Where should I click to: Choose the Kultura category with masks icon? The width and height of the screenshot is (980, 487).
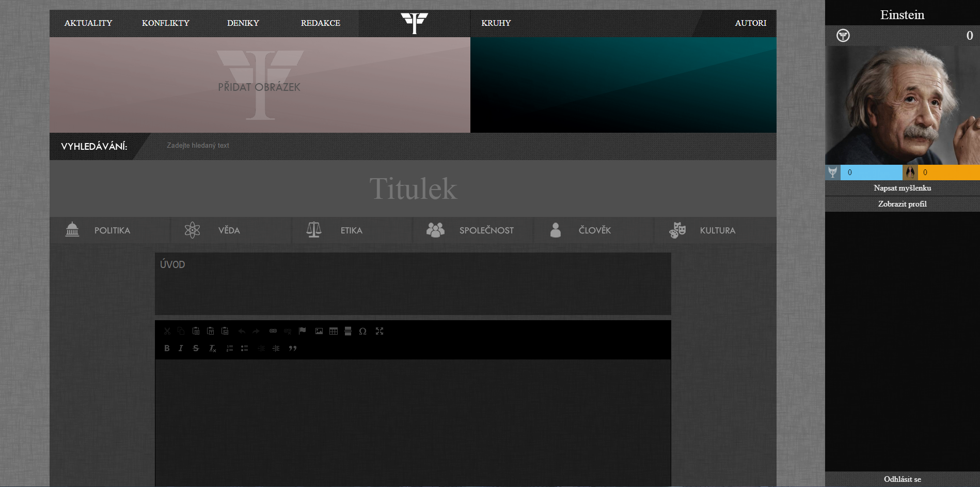coord(717,230)
